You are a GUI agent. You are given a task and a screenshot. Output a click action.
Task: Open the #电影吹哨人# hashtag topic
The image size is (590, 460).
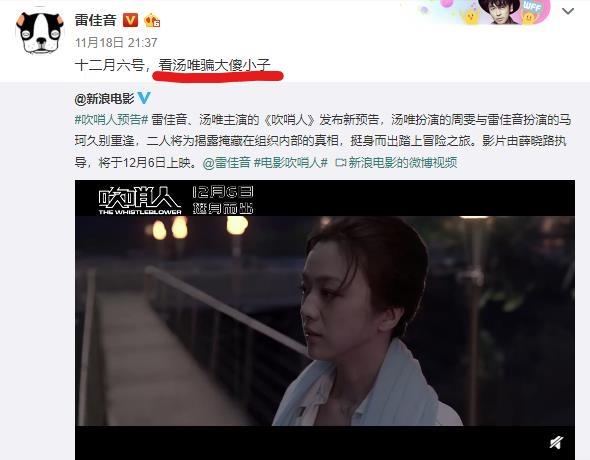(291, 162)
